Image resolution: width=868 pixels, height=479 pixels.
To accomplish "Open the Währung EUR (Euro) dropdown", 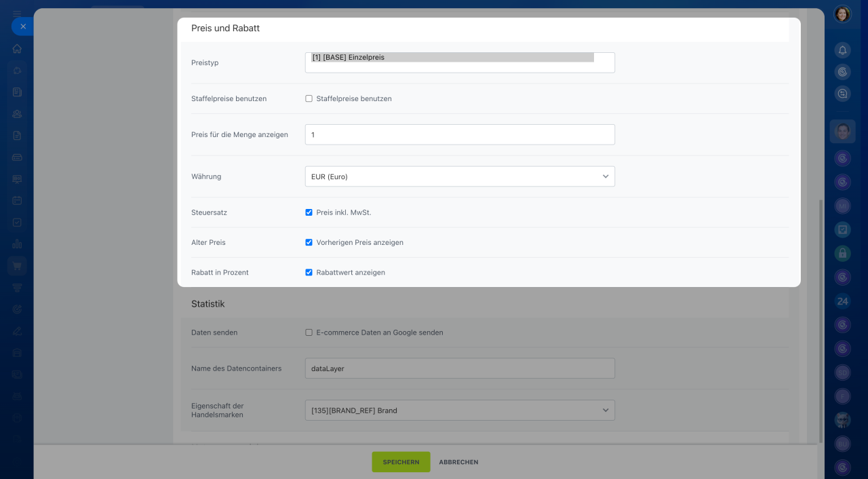I will click(x=459, y=176).
